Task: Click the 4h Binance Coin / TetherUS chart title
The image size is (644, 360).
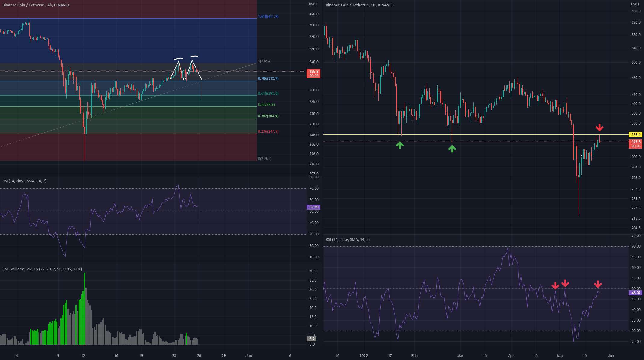Action: coord(36,5)
